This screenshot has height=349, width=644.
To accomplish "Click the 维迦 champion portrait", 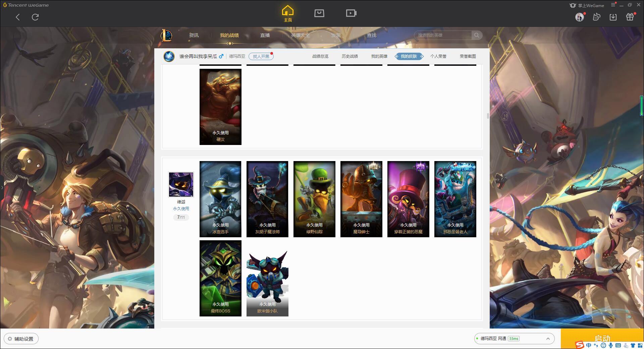I will click(181, 184).
